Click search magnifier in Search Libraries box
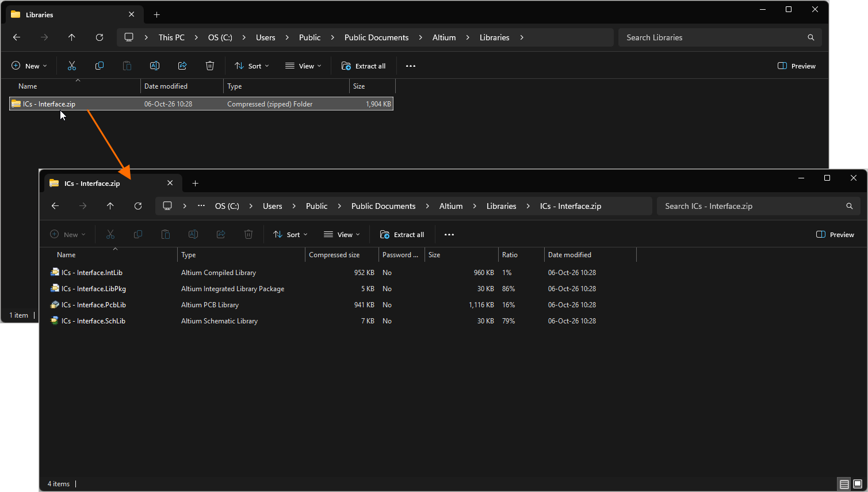868x492 pixels. click(x=811, y=37)
